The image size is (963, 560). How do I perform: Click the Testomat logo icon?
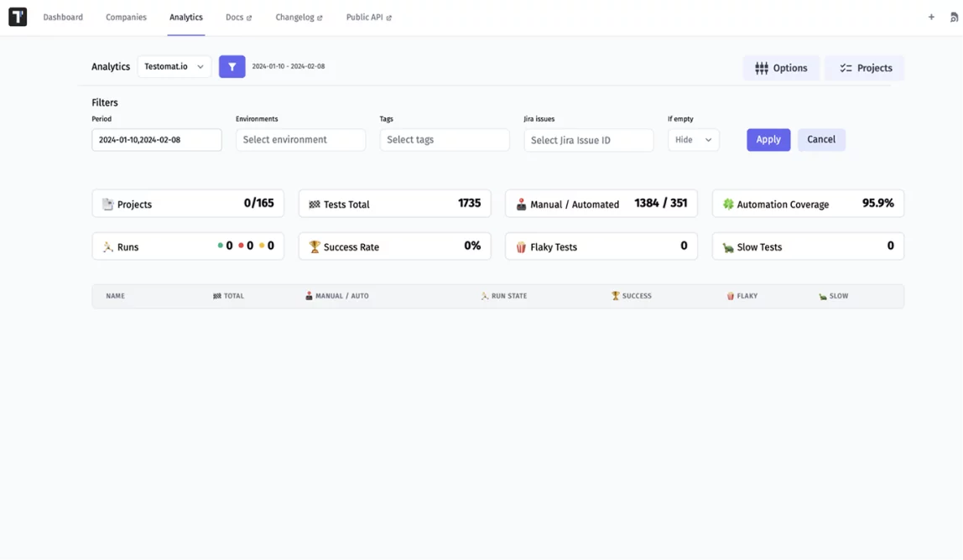click(x=18, y=17)
